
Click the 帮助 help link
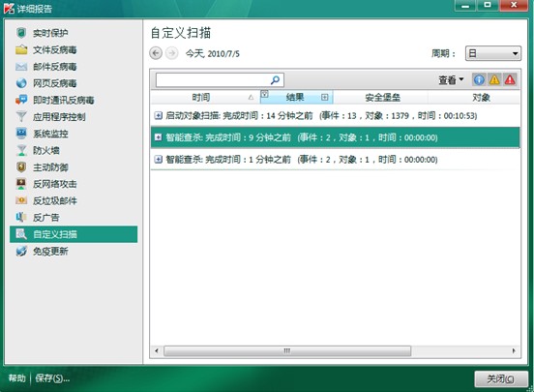pyautogui.click(x=17, y=378)
